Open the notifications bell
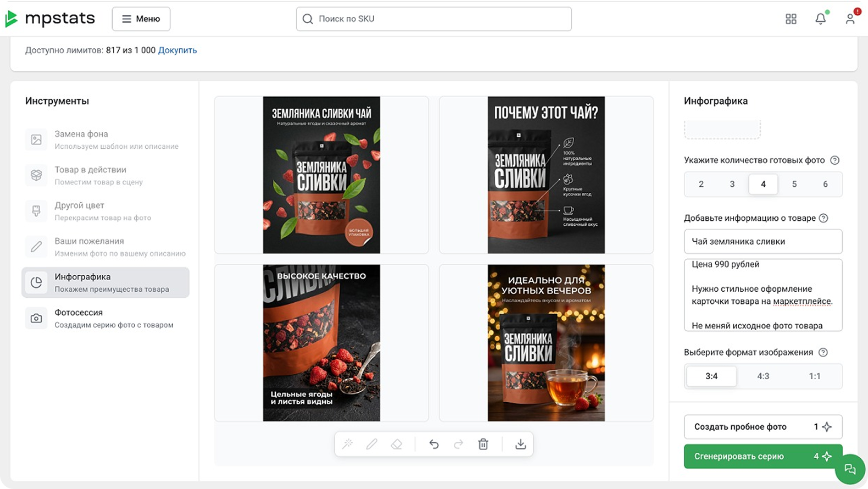This screenshot has height=489, width=868. coord(820,19)
